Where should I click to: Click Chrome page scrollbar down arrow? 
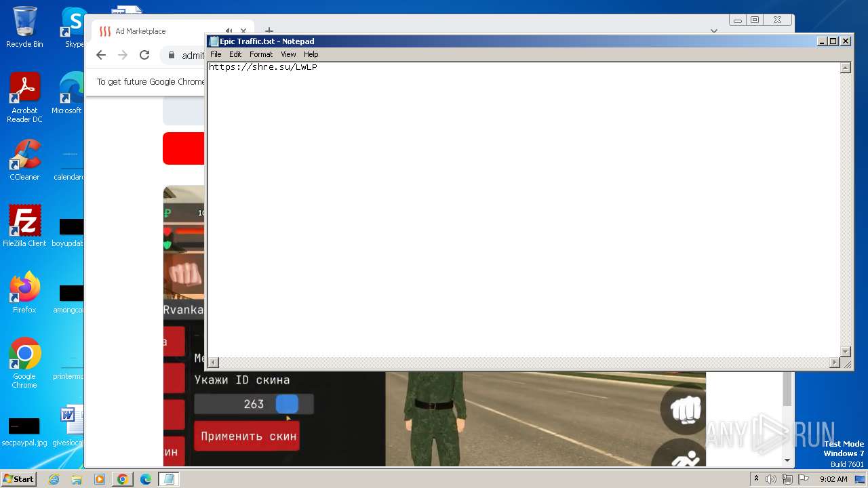pyautogui.click(x=787, y=460)
